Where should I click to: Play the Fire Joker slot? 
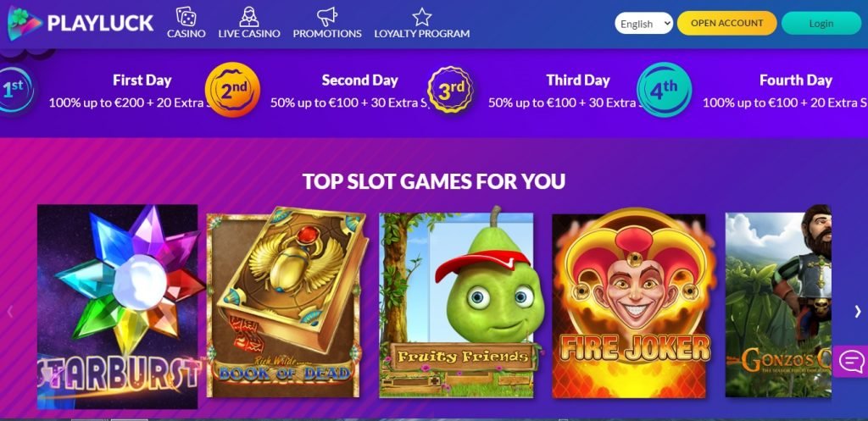click(629, 305)
